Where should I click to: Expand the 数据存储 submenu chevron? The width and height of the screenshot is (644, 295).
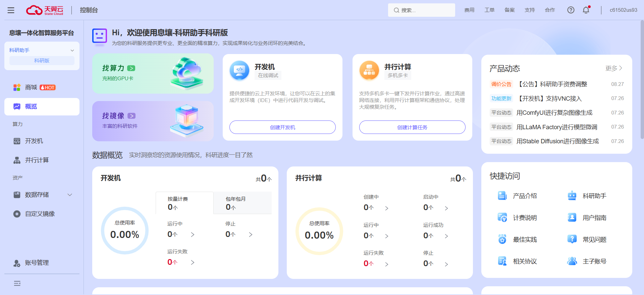70,195
